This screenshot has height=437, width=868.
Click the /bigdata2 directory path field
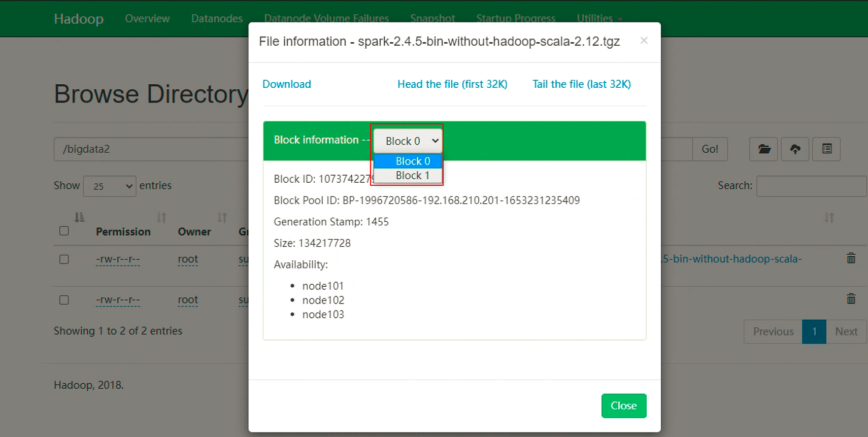(151, 149)
